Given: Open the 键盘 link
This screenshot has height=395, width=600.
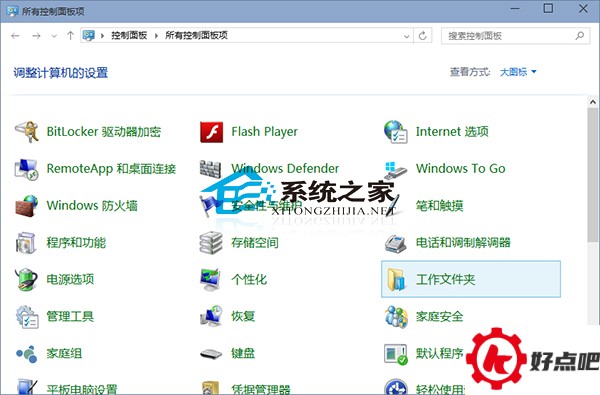Looking at the screenshot, I should (x=243, y=354).
